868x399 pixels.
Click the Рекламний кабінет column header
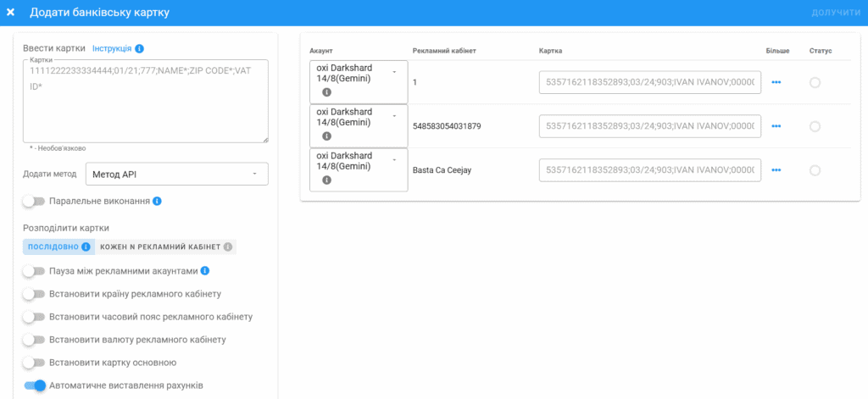pyautogui.click(x=444, y=51)
